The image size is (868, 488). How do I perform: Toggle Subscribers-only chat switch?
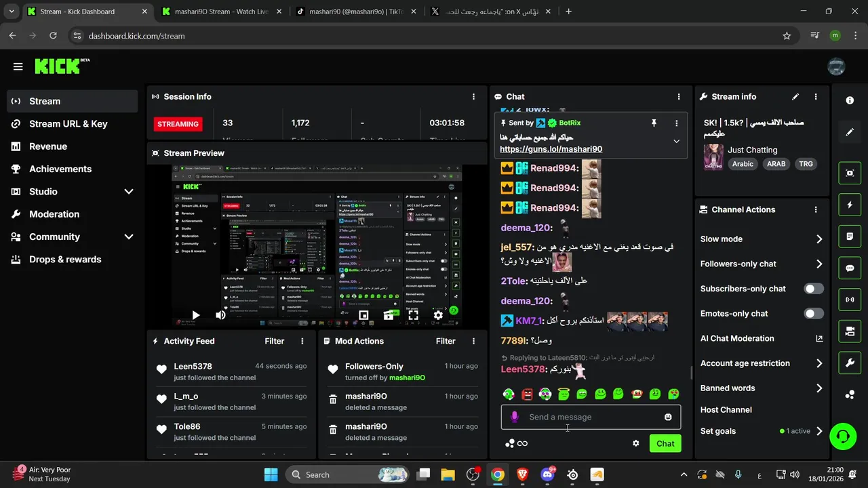[x=814, y=289]
